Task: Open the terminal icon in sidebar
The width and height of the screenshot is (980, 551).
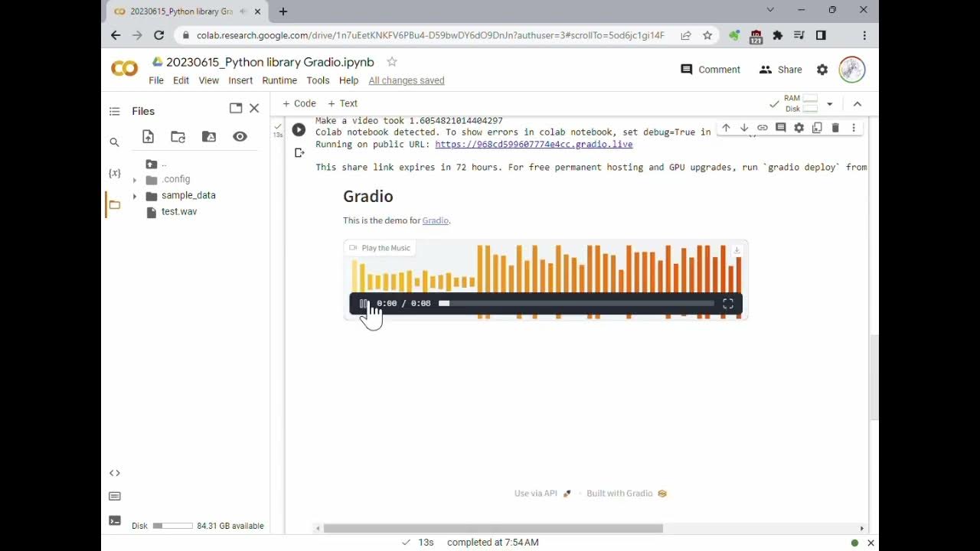Action: click(115, 520)
